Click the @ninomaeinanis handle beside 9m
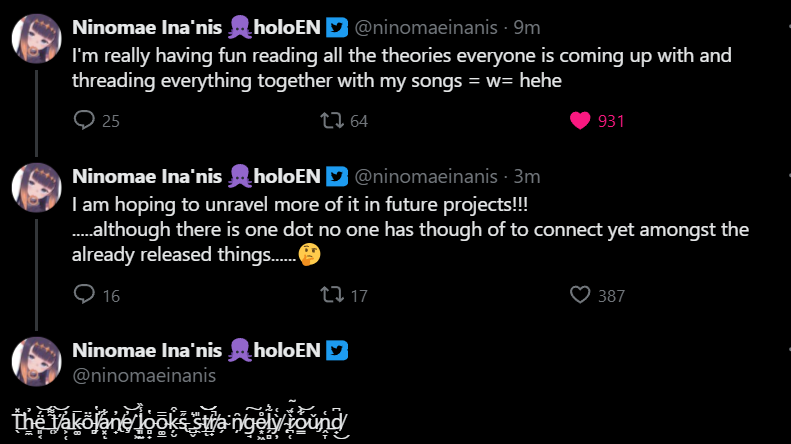This screenshot has width=791, height=444. (426, 27)
